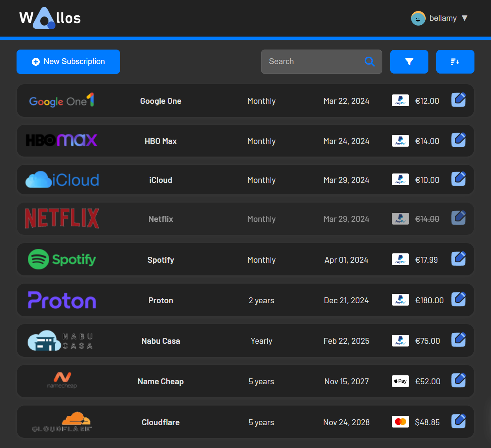Click the Spotify logo thumbnail
This screenshot has width=491, height=448.
click(61, 259)
